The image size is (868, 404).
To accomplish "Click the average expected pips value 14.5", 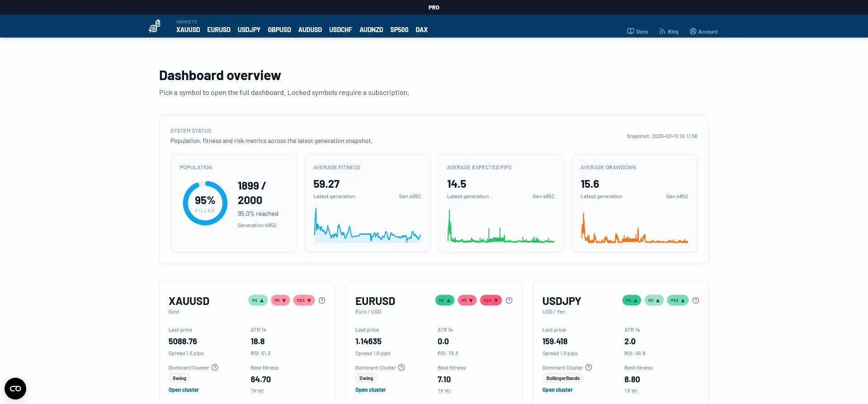I will 457,184.
